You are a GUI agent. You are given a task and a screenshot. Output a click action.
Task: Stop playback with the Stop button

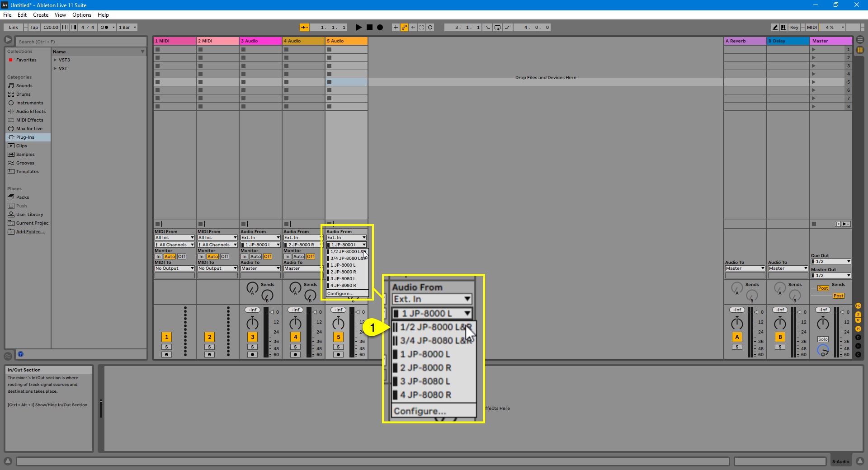[369, 28]
